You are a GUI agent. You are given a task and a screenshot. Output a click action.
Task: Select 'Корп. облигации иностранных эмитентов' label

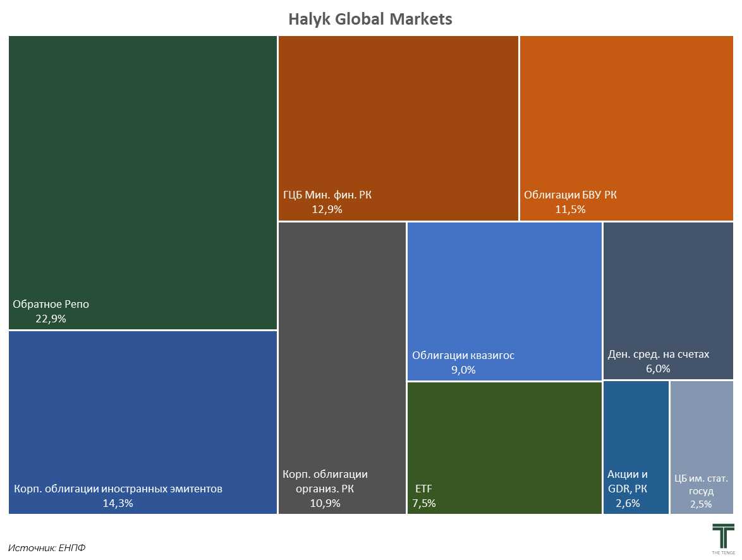(118, 489)
